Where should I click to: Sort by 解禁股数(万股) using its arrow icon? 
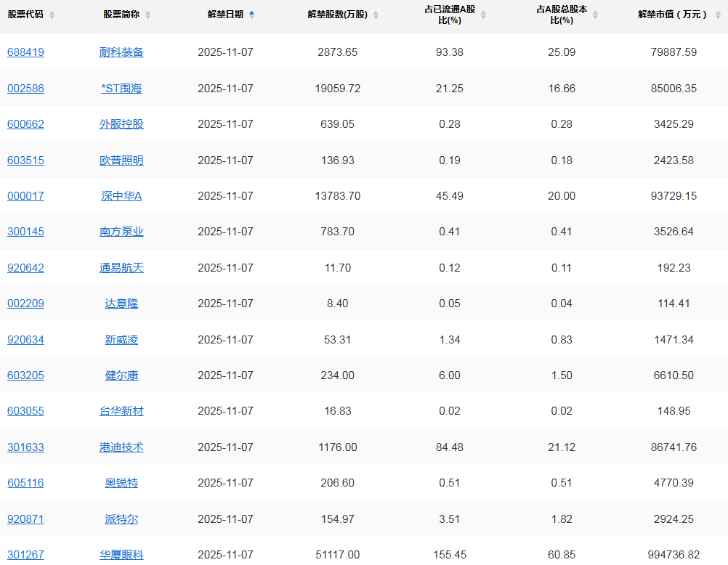[x=376, y=15]
